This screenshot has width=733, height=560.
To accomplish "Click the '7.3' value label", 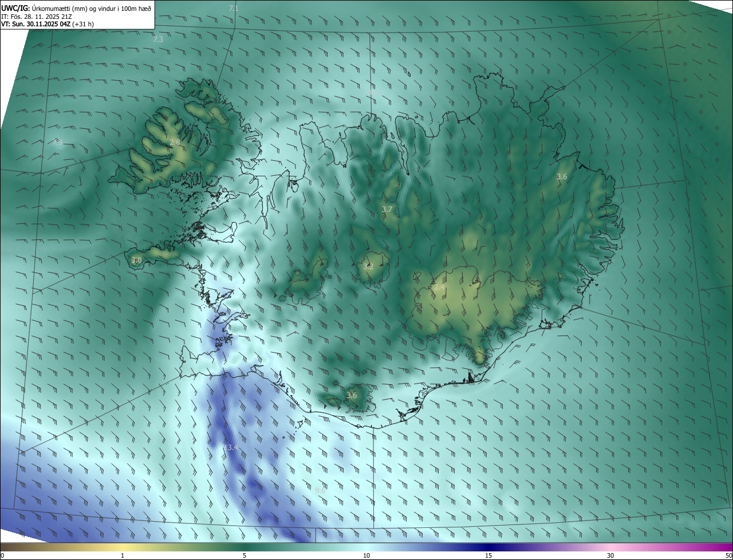I will click(x=159, y=40).
